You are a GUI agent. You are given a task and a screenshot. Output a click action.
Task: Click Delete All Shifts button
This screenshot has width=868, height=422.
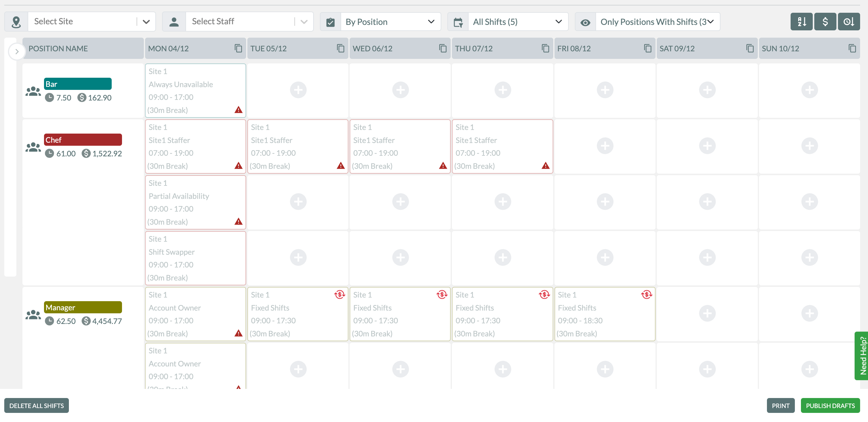36,406
